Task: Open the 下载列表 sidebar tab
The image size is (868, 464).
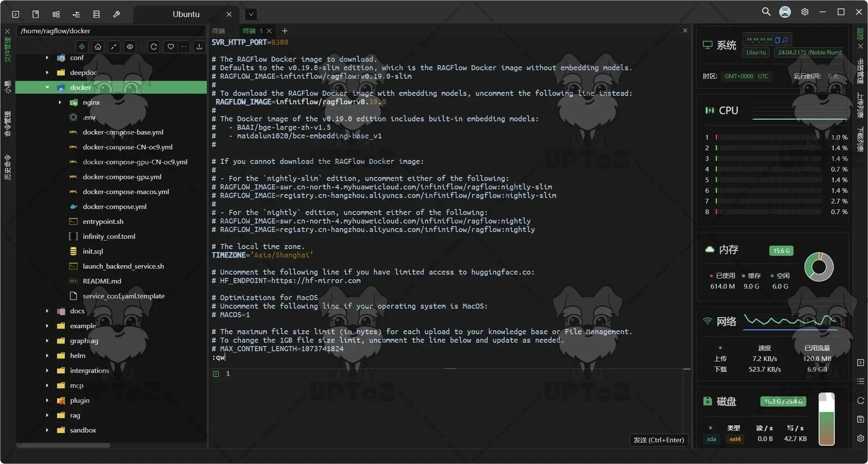Action: pos(860,139)
